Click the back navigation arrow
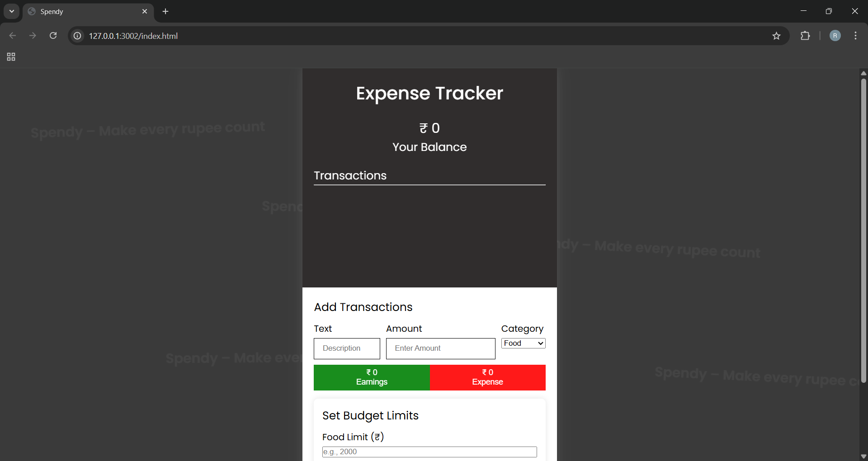Viewport: 868px width, 461px height. coord(13,36)
